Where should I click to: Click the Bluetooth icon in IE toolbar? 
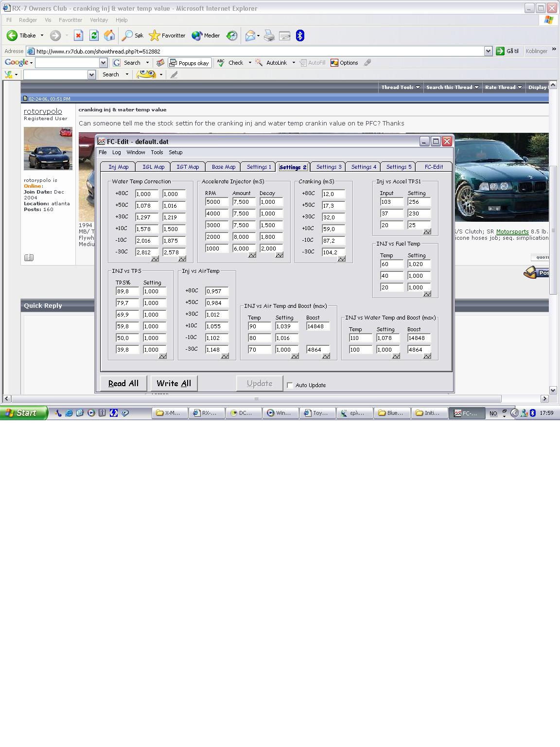tap(300, 36)
